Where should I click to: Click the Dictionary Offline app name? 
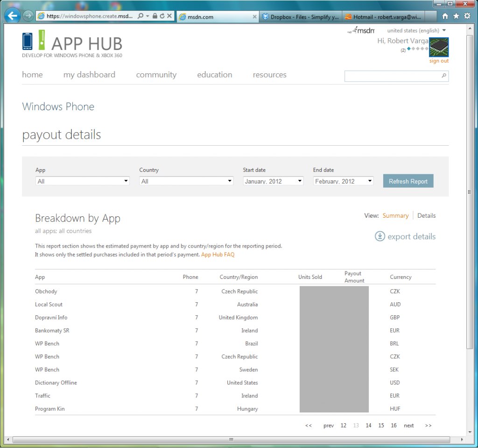tap(56, 383)
